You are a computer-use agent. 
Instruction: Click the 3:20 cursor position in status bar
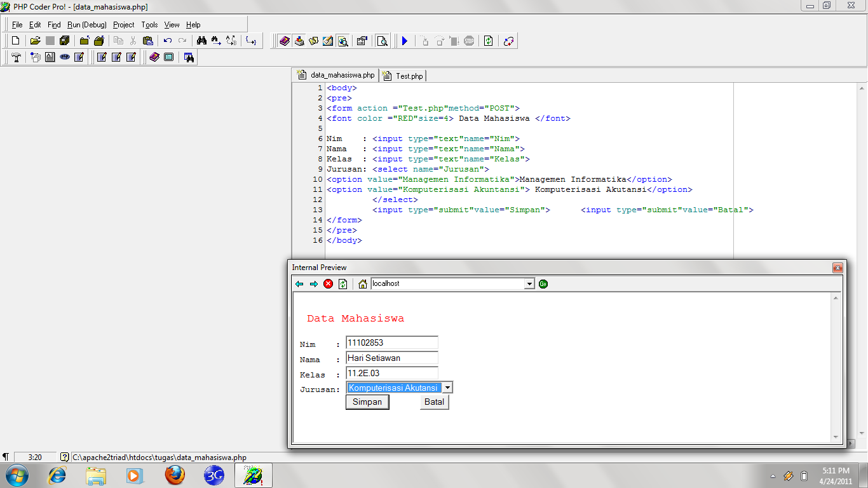click(35, 457)
